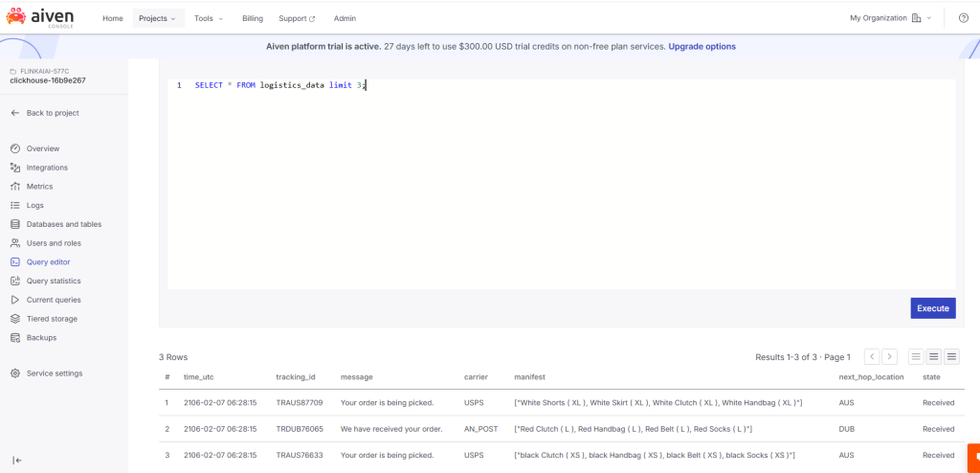Click the help question mark icon

click(x=963, y=18)
